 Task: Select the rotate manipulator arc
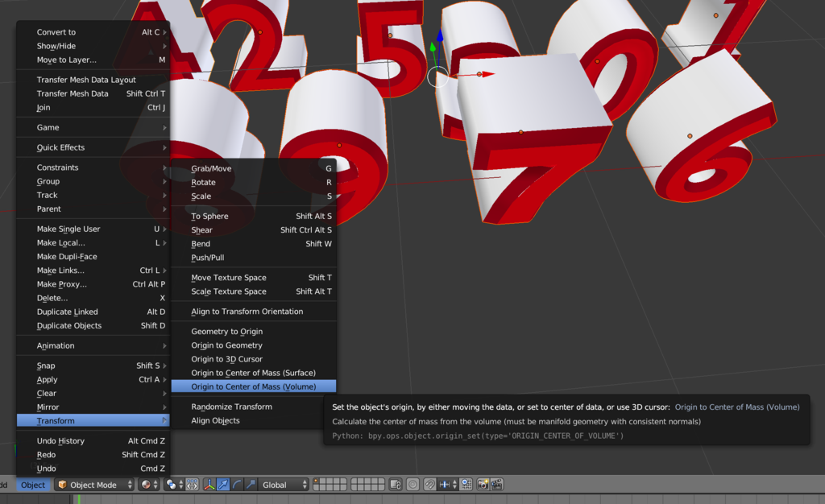[237, 485]
